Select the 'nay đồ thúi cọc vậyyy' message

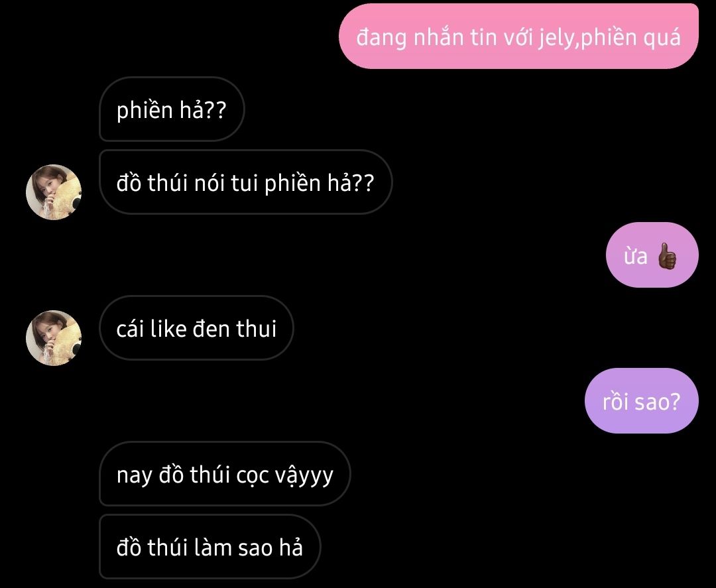coord(225,474)
